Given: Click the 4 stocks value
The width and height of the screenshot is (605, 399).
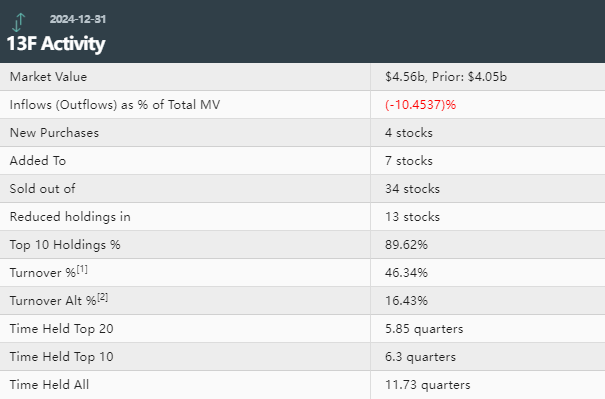Looking at the screenshot, I should [409, 133].
